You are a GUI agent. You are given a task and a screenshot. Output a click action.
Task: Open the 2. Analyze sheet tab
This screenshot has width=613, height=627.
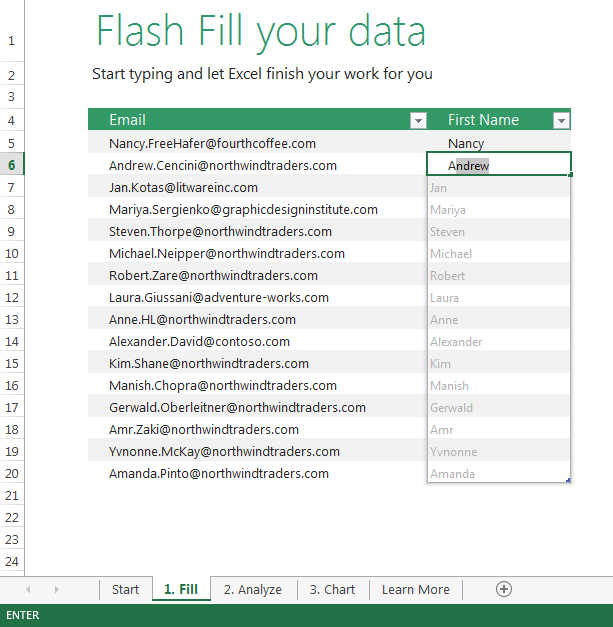point(252,589)
